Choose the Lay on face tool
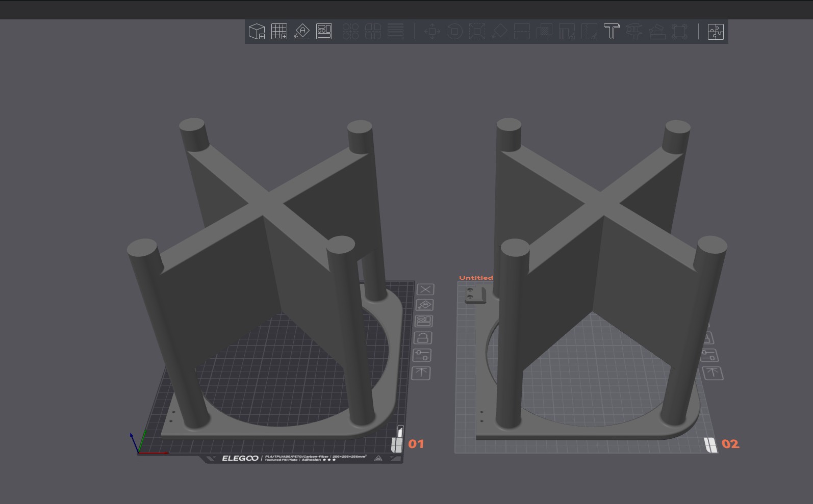 coord(499,32)
